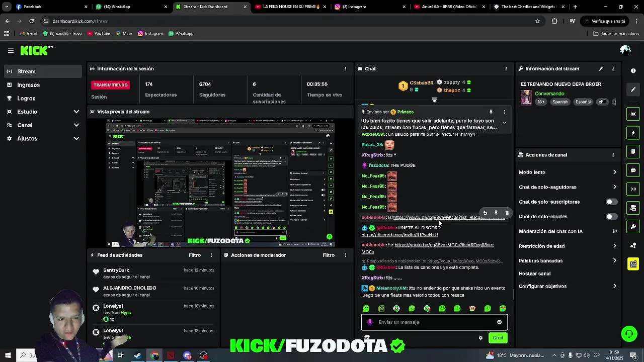This screenshot has height=362, width=644.
Task: Open chat settings gear near the Chat button
Action: [x=480, y=338]
